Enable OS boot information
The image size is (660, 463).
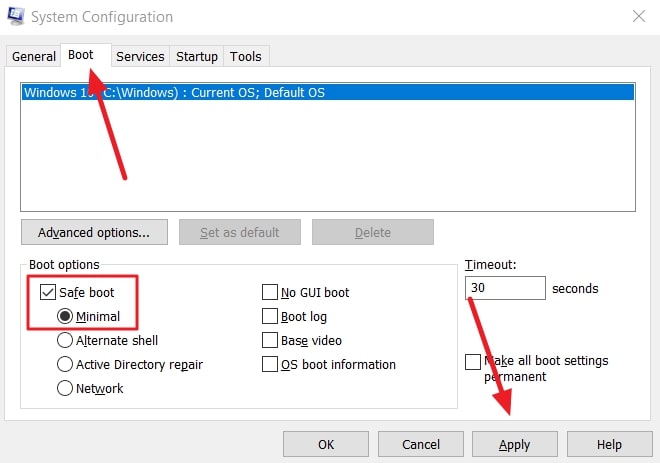[x=269, y=364]
